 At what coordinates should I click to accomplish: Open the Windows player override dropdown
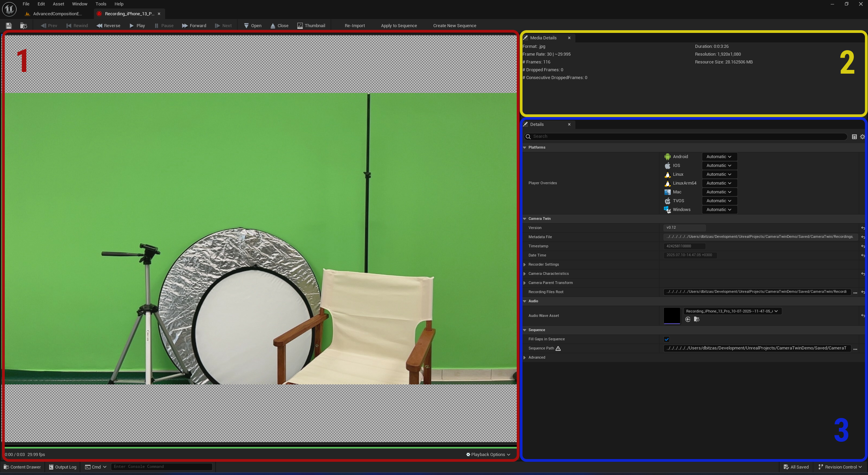719,210
